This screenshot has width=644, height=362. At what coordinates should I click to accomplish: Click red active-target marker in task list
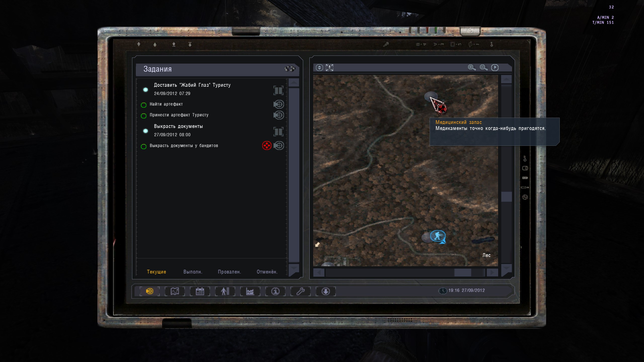coord(267,145)
